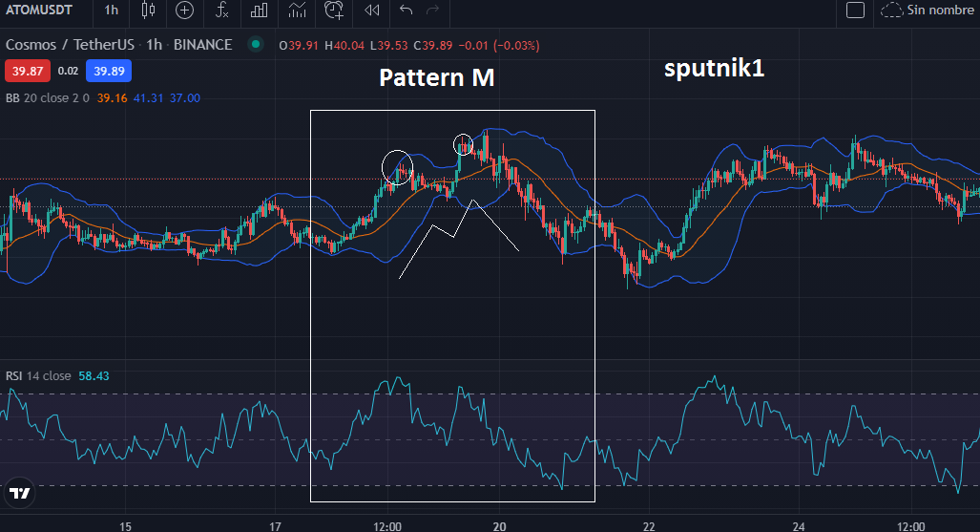Add a symbol to compare
The width and height of the screenshot is (980, 532).
(x=184, y=10)
